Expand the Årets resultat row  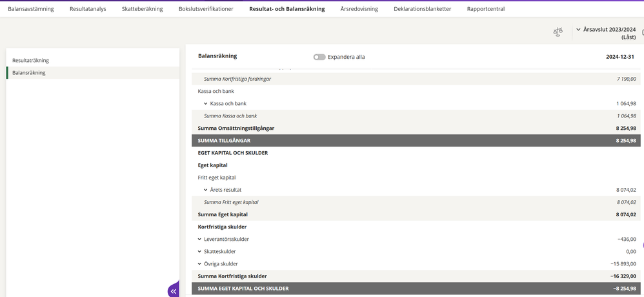[206, 190]
